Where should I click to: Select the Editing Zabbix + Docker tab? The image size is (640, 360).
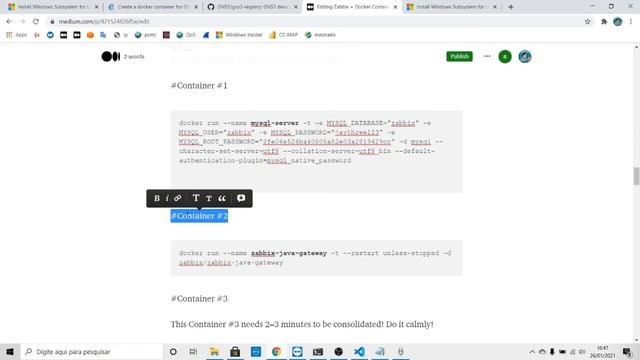351,7
